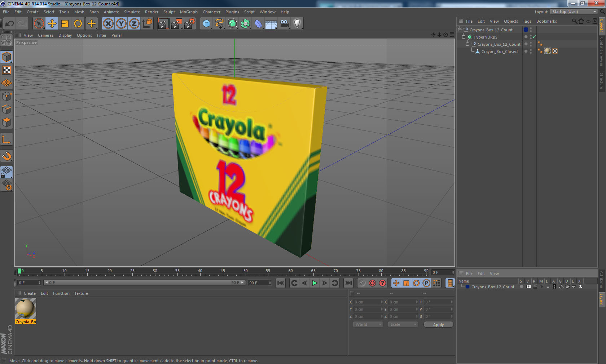Viewport: 606px width, 364px height.
Task: Toggle world/object coordinate system icon
Action: point(147,24)
